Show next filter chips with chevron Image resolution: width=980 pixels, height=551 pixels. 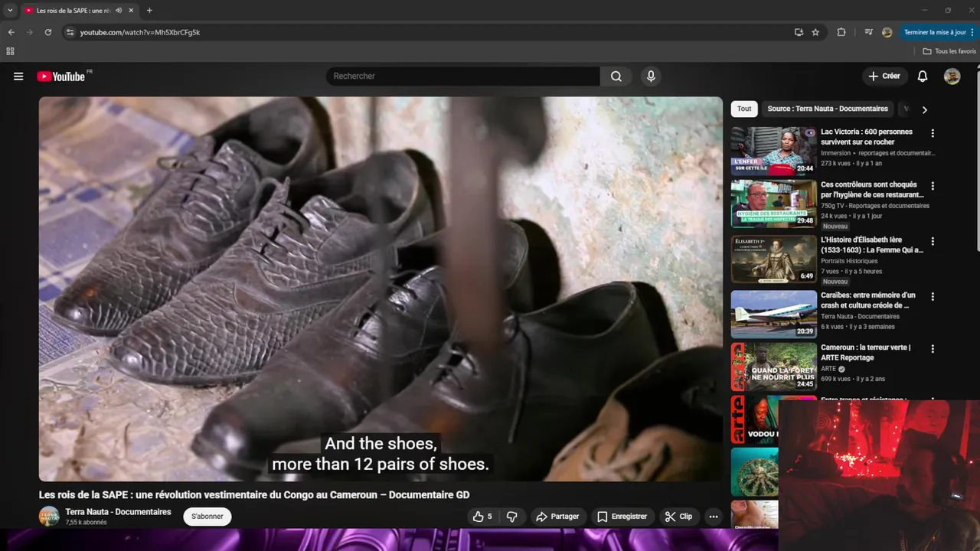924,109
